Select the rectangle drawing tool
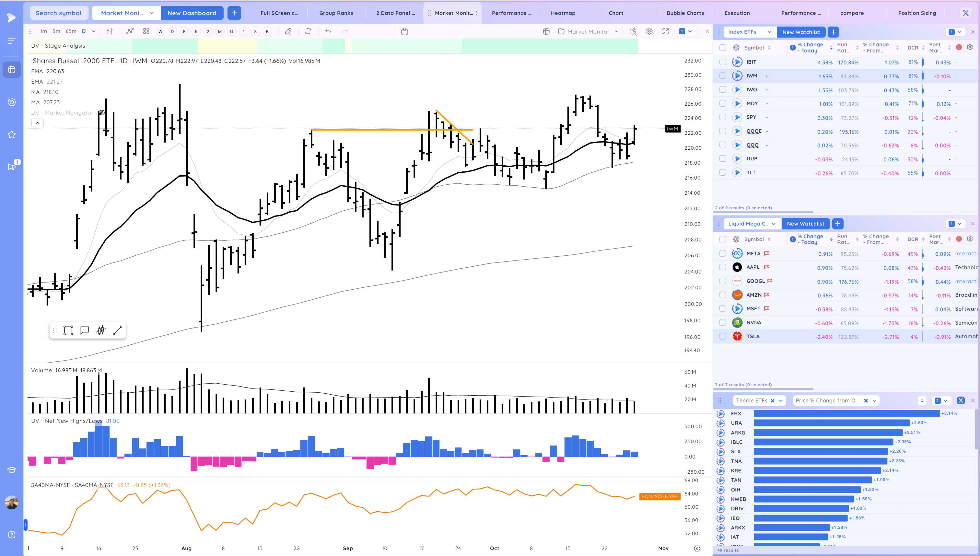Viewport: 980px width, 556px height. (68, 330)
